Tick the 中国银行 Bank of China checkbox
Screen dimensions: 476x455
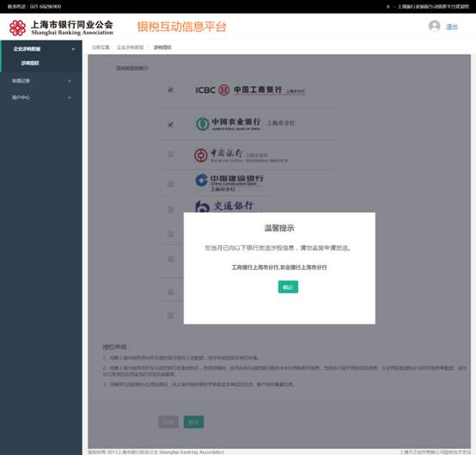point(171,154)
